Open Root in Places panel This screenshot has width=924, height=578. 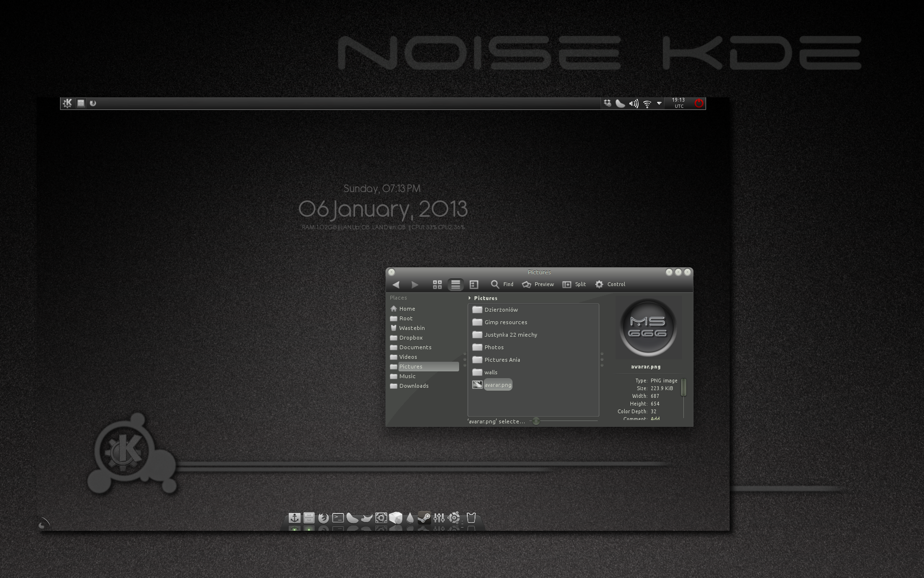[x=424, y=318]
